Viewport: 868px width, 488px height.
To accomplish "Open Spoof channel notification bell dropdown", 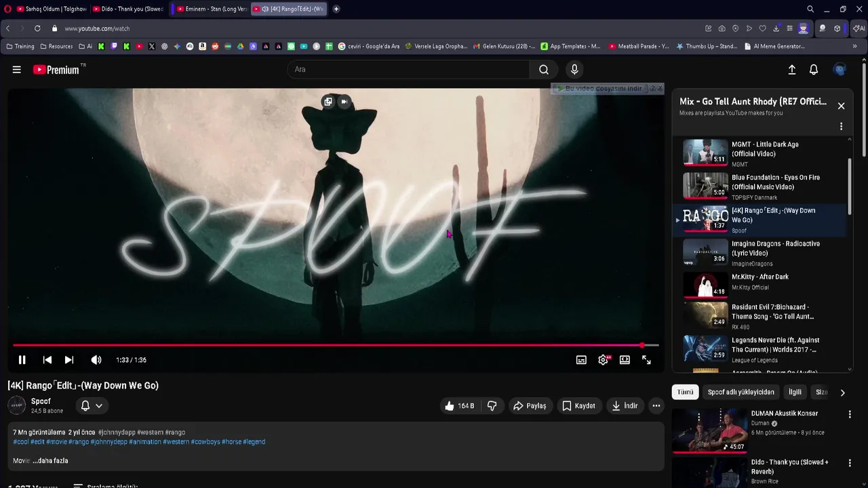I will (92, 405).
